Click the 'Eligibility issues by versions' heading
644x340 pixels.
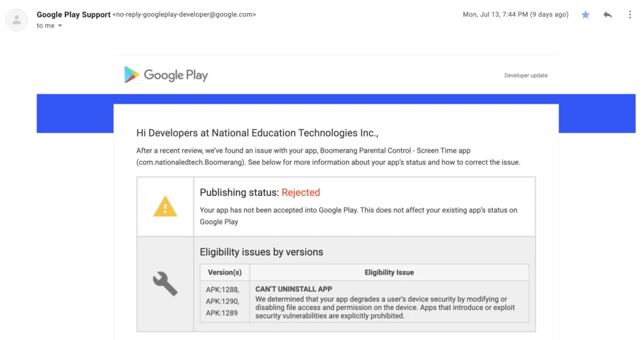261,252
